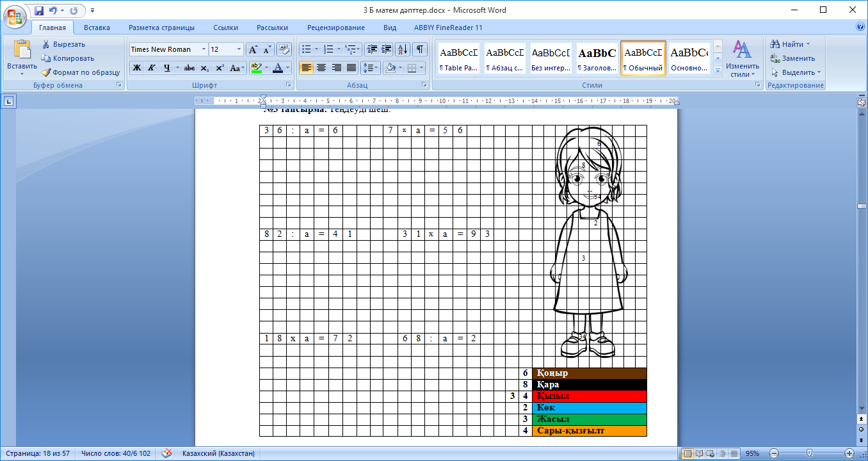Click the Save icon in Quick Access
868x461 pixels.
coord(40,11)
